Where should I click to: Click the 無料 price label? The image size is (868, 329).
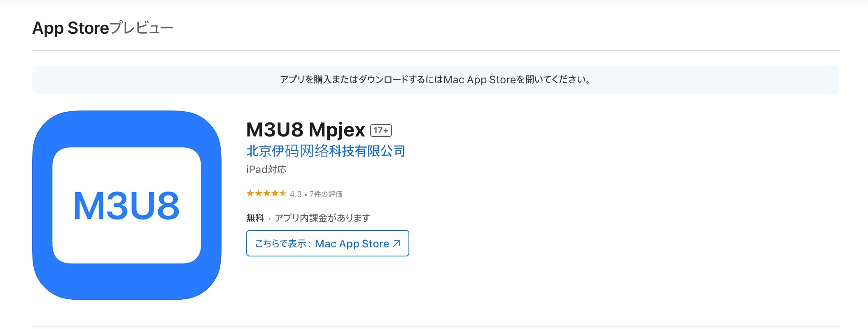pyautogui.click(x=255, y=218)
